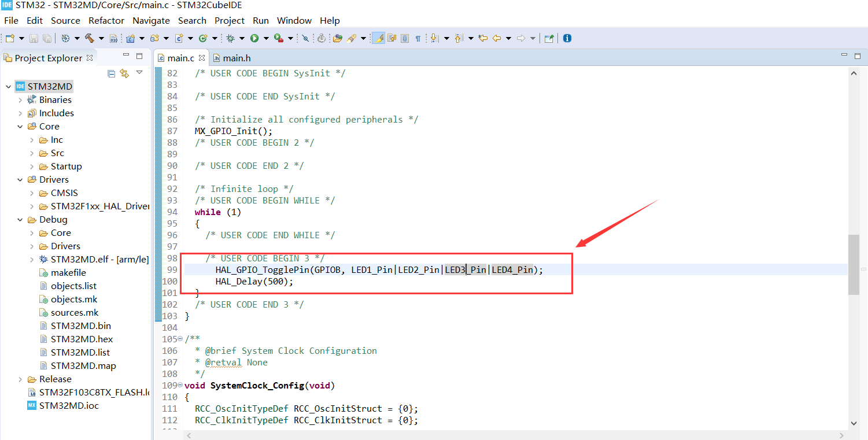Screen dimensions: 868x440
Task: Click the blue Information Center icon
Action: pos(567,38)
